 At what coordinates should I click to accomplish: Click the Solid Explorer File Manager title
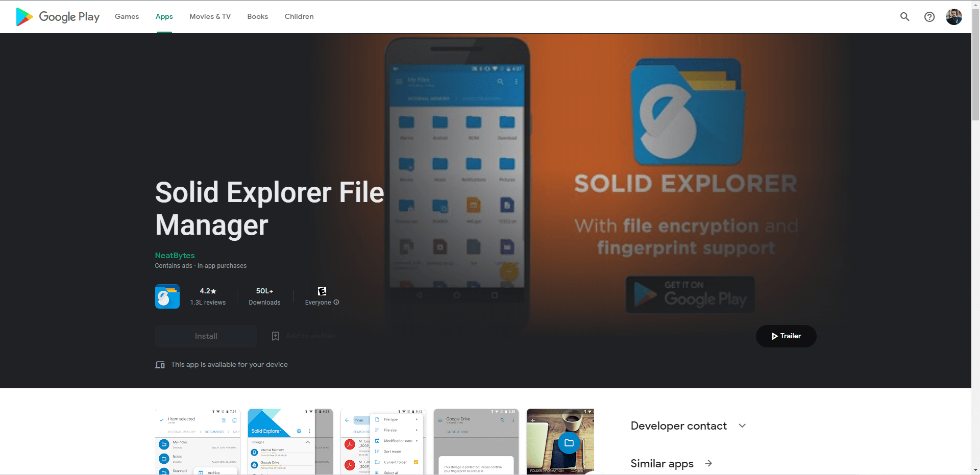click(x=269, y=209)
